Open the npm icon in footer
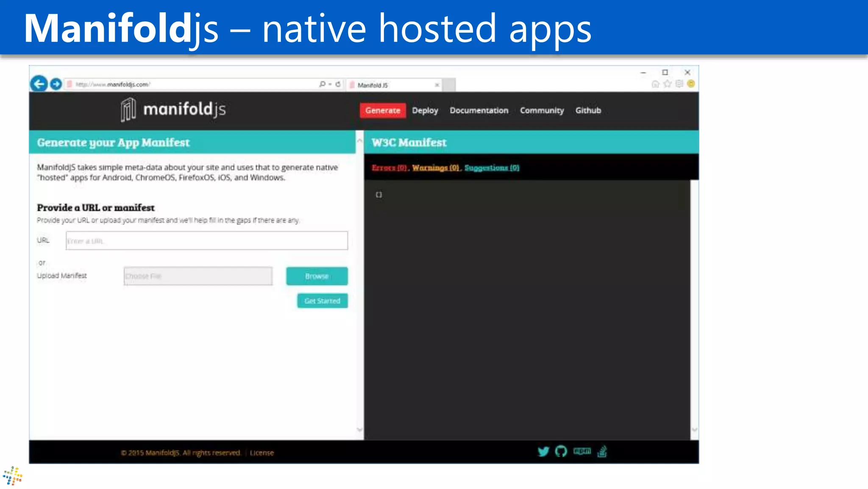Screen dimensions: 868x489 pos(582,451)
